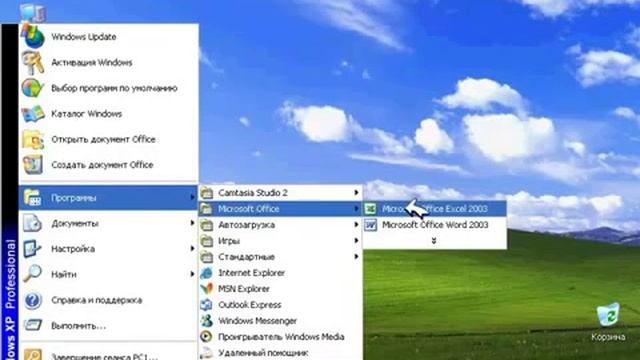Click the Windows Media player icon
Viewport: 640px width, 360px height.
pyautogui.click(x=207, y=337)
